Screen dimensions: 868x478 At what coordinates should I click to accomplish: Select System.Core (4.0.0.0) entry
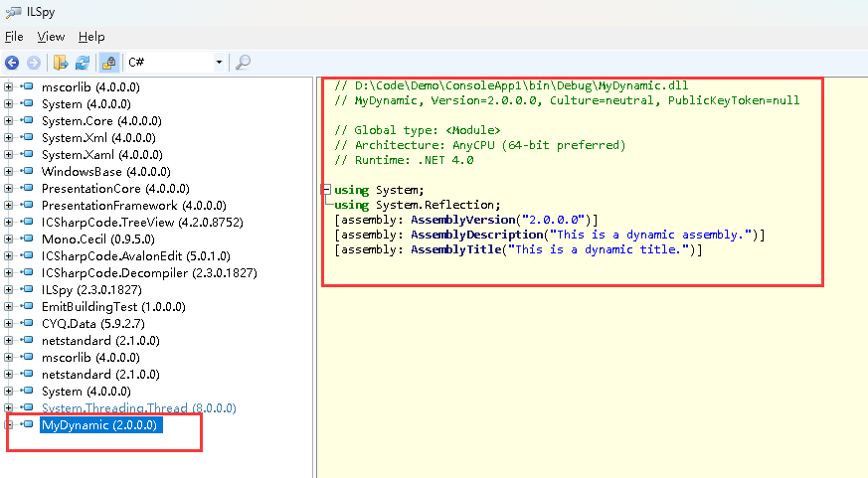101,121
